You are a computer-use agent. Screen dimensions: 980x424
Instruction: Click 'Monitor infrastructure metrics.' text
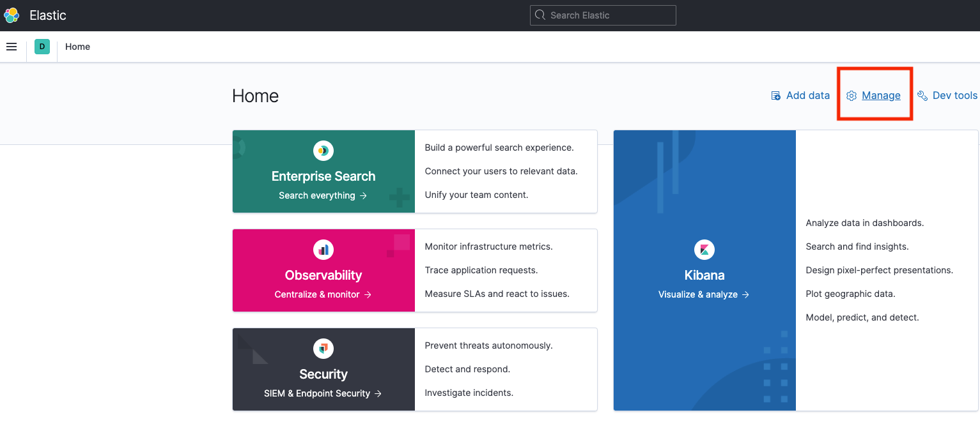point(488,246)
